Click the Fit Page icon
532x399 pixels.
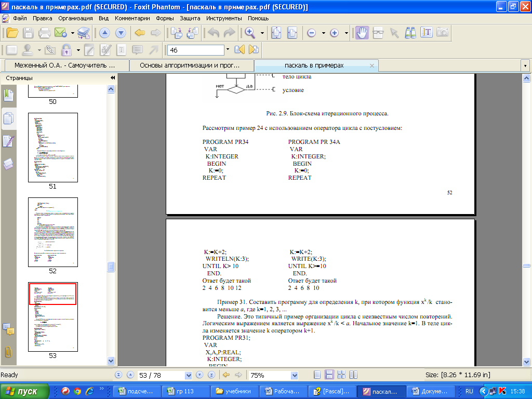coord(276,33)
